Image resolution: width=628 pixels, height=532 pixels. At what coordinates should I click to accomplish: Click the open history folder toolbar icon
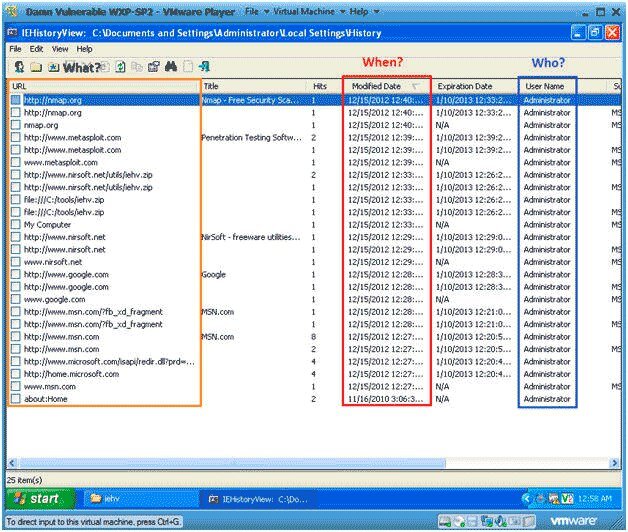click(36, 67)
